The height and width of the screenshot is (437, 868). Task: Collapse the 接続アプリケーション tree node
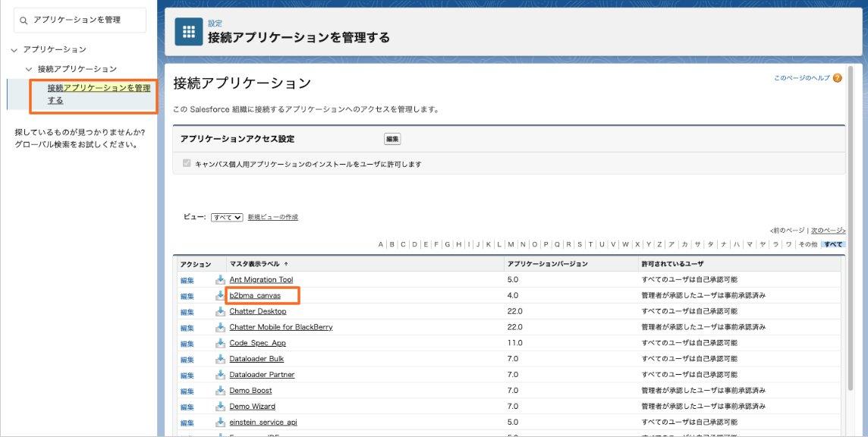[x=29, y=69]
